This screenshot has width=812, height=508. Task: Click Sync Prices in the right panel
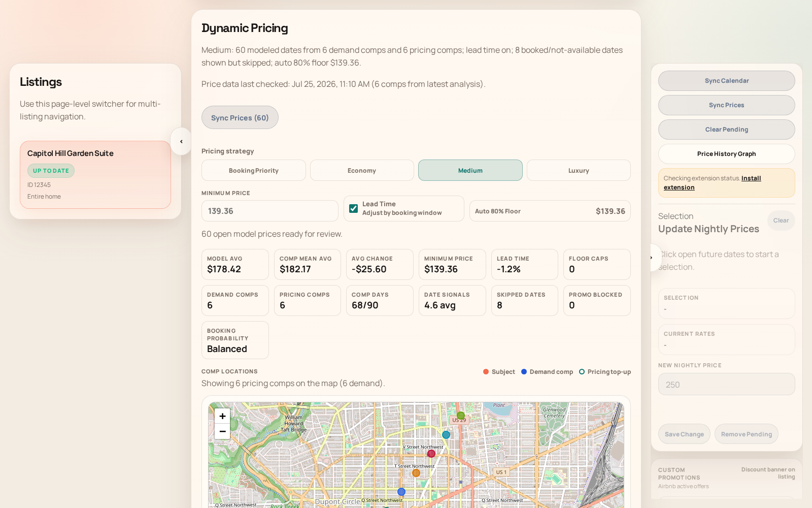[727, 105]
